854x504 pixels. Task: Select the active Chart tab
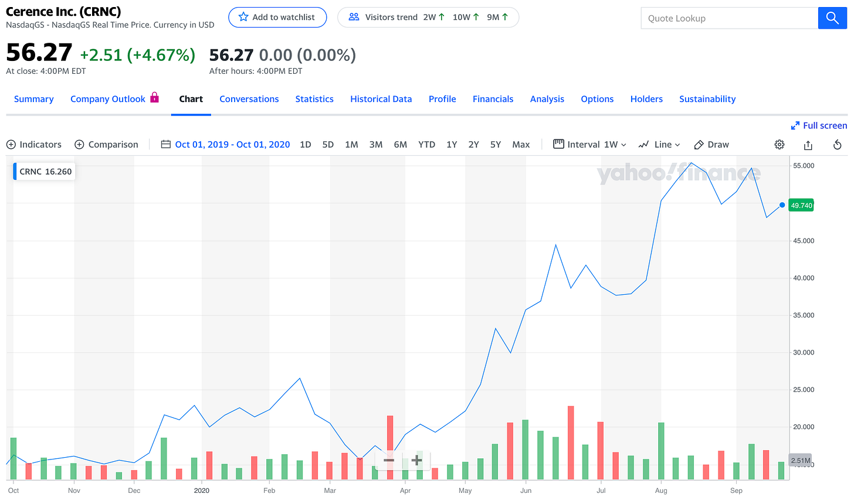point(191,99)
